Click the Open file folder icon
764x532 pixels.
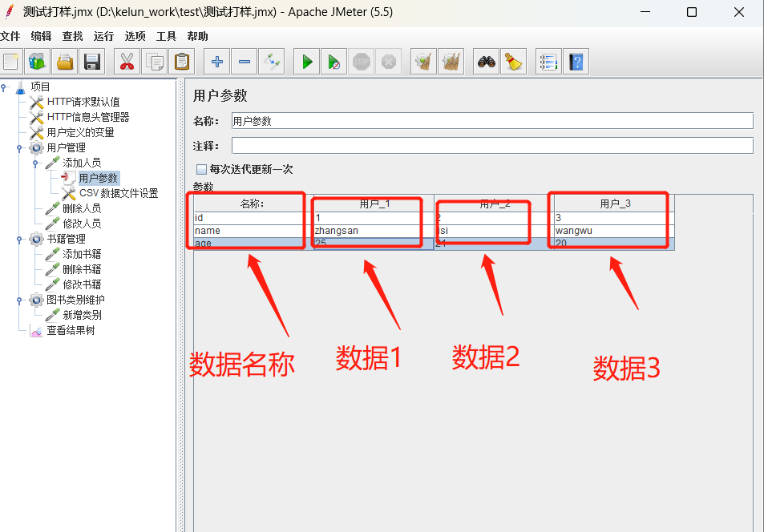pyautogui.click(x=65, y=62)
